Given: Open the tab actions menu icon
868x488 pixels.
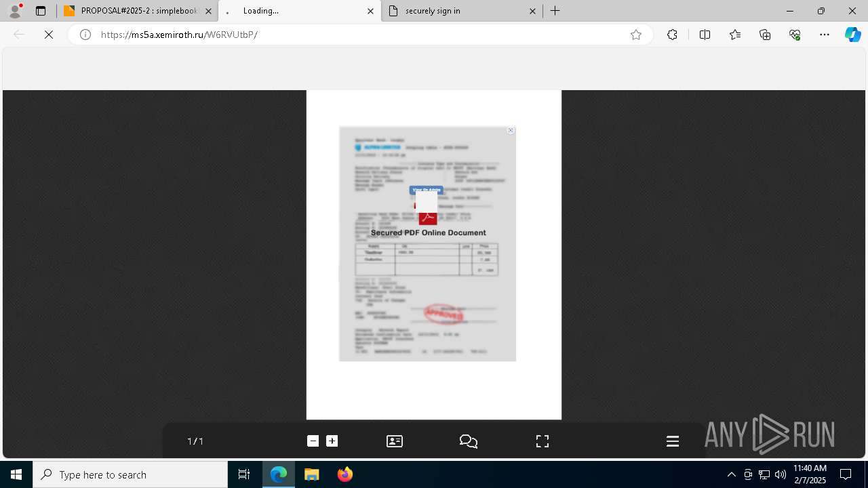Looking at the screenshot, I should [41, 11].
